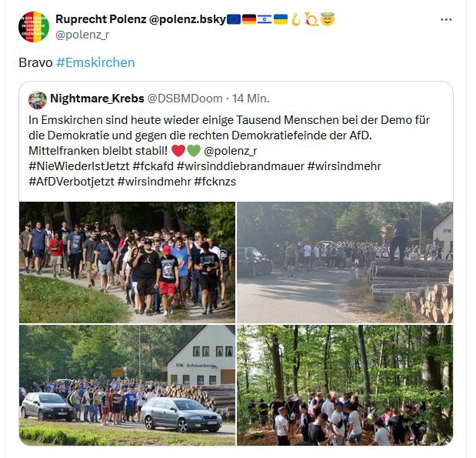Open photo of FFW Schauerberg building crowd
476x458 pixels.
(x=127, y=385)
